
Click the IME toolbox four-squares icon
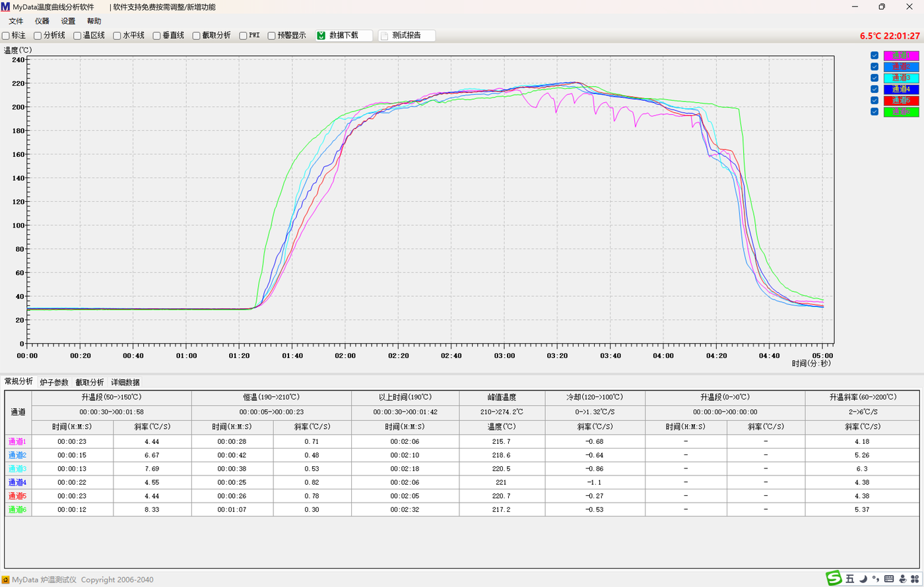point(915,579)
